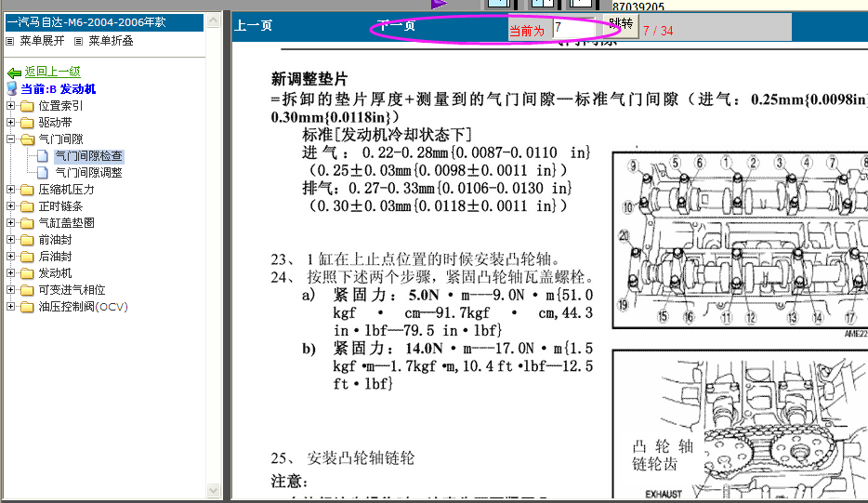This screenshot has height=503, width=868.
Task: Select the 驱动带 tree label
Action: 55,123
